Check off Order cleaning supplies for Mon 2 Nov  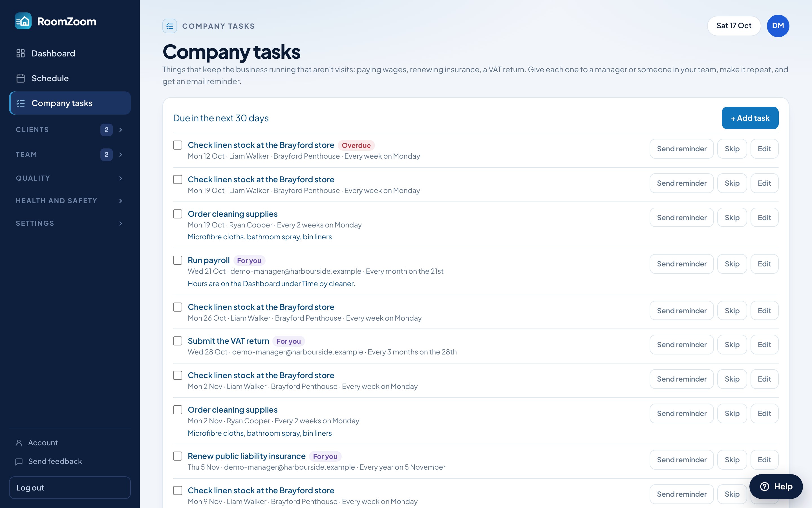[x=178, y=410]
